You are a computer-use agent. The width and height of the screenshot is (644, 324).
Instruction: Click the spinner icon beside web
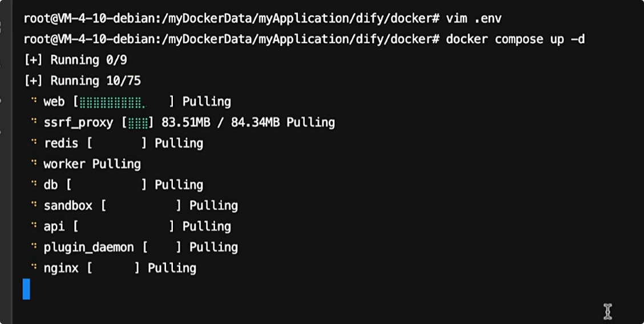(x=34, y=101)
